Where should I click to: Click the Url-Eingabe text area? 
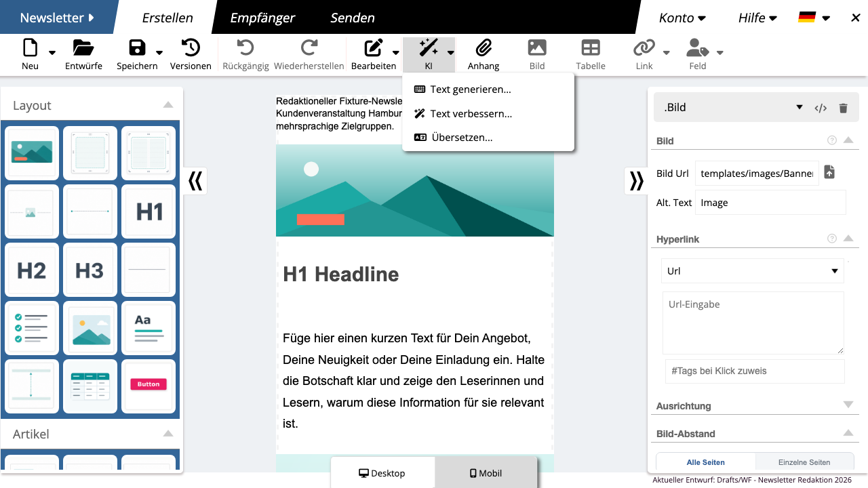pyautogui.click(x=753, y=323)
